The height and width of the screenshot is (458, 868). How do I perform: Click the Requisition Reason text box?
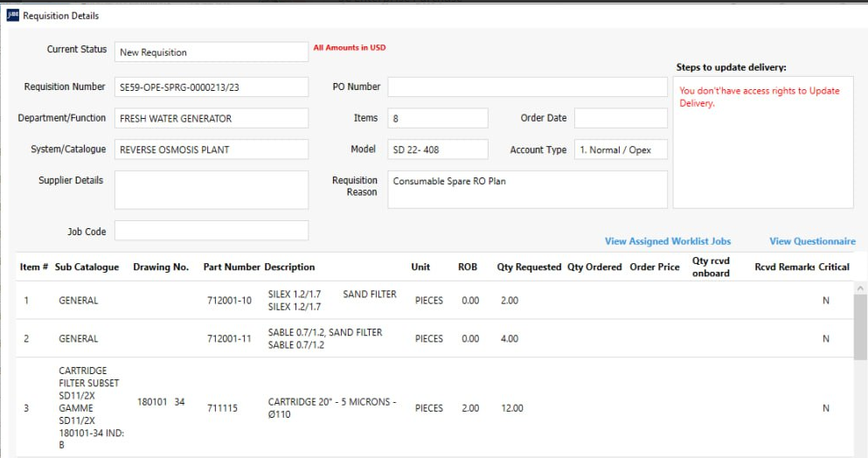[x=527, y=189]
